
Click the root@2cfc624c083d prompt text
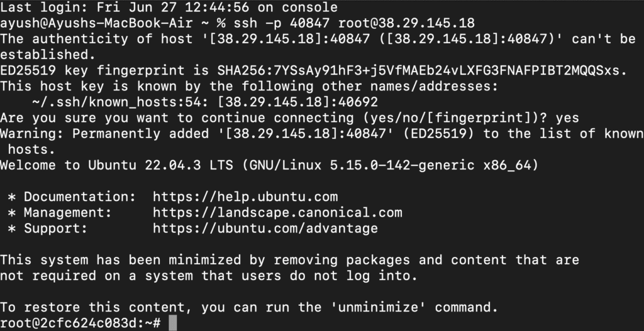click(72, 323)
